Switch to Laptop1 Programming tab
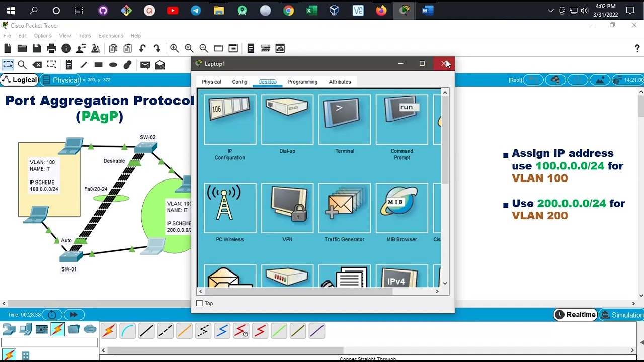This screenshot has width=644, height=362. pos(302,82)
